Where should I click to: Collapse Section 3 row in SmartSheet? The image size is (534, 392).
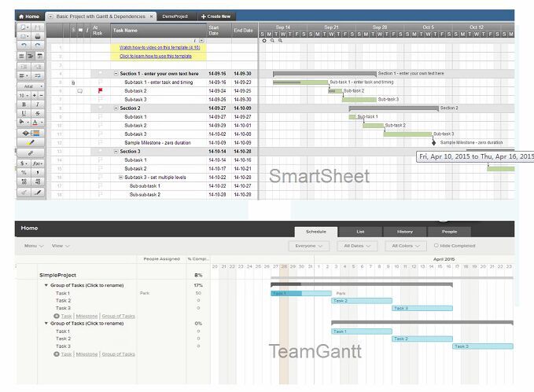click(x=116, y=152)
